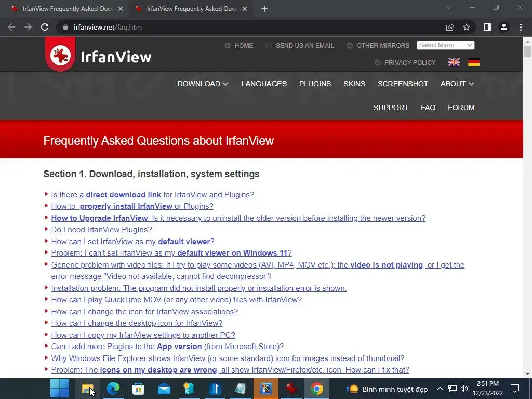This screenshot has width=532, height=399.
Task: Switch to the German flag language
Action: tap(474, 62)
